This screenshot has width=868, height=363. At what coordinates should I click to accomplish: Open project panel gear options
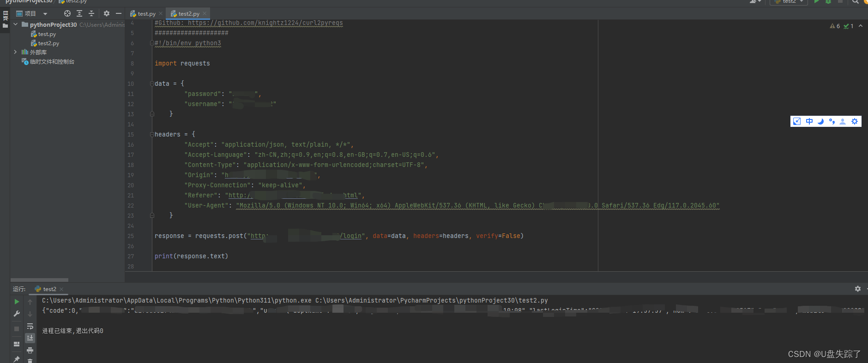point(107,13)
